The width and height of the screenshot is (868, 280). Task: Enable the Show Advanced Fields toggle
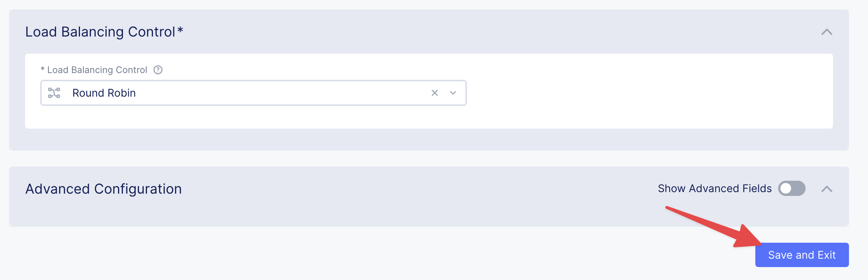click(x=791, y=188)
